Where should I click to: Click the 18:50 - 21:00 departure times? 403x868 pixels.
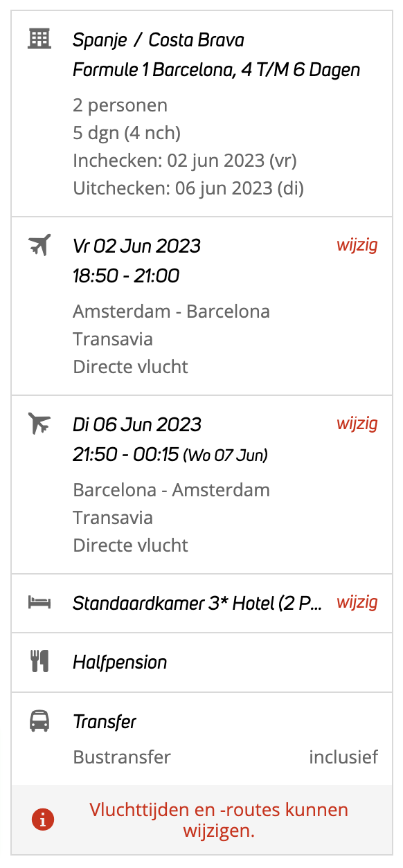click(126, 275)
